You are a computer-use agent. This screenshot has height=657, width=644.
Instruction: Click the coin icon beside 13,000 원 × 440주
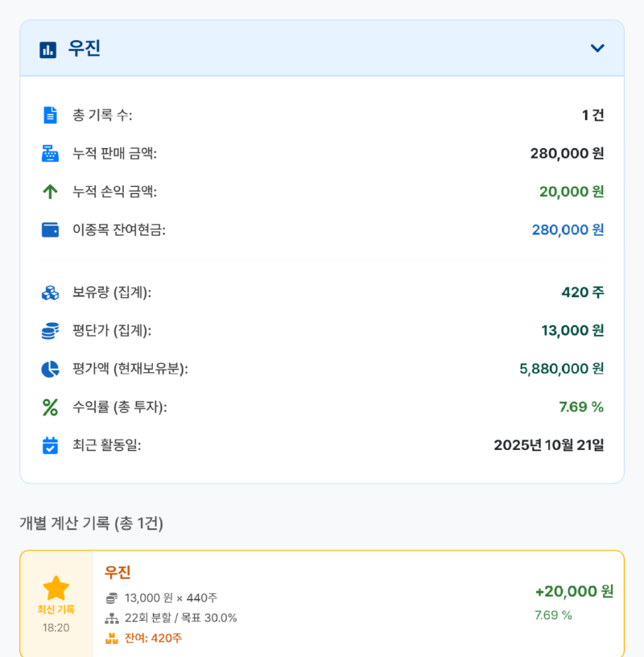tap(110, 598)
